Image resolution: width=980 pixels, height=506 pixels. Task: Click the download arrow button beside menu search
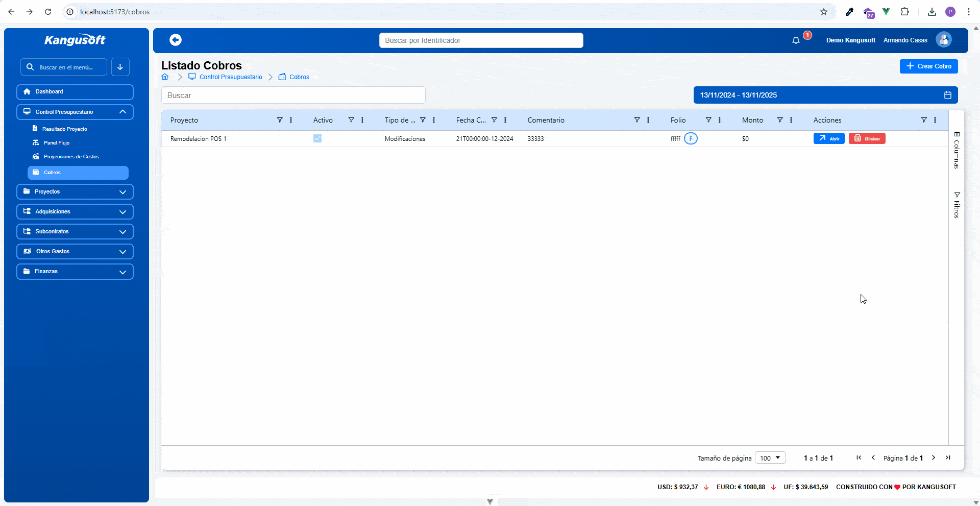120,67
